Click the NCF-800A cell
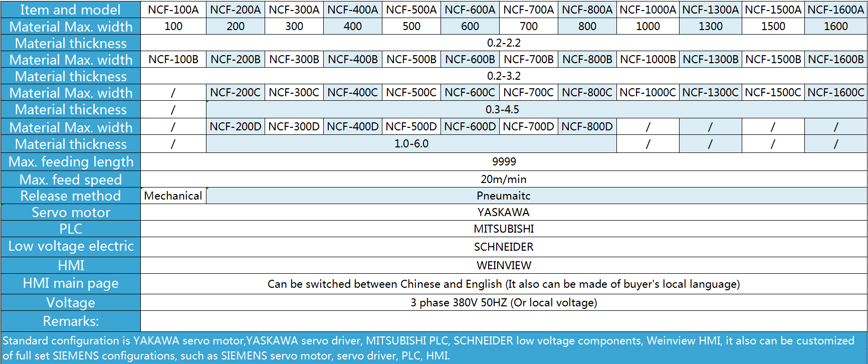The width and height of the screenshot is (868, 364). pyautogui.click(x=587, y=10)
